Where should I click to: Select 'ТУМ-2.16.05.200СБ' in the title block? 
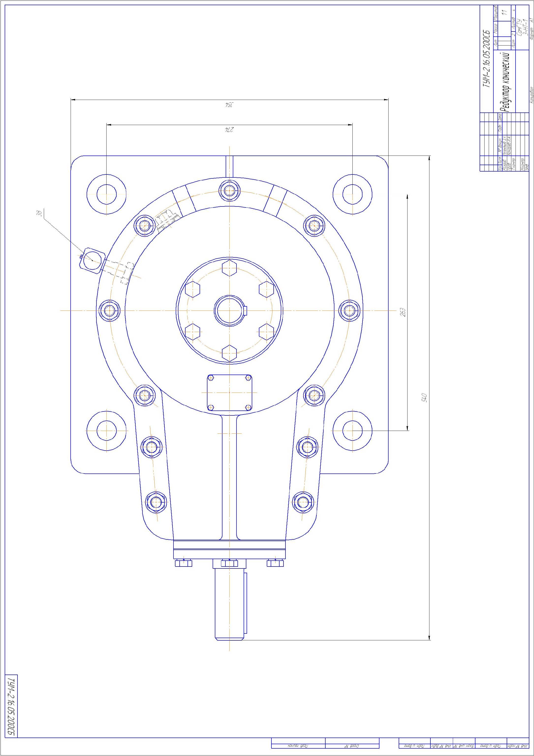pyautogui.click(x=487, y=59)
